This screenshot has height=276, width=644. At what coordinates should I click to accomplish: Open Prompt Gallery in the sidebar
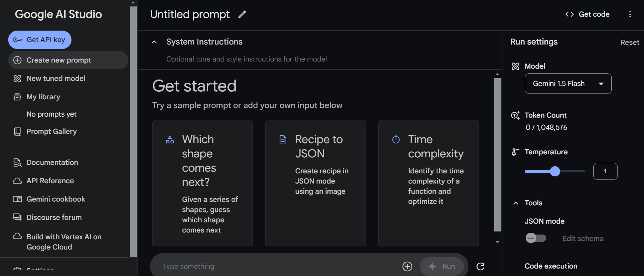pos(51,132)
